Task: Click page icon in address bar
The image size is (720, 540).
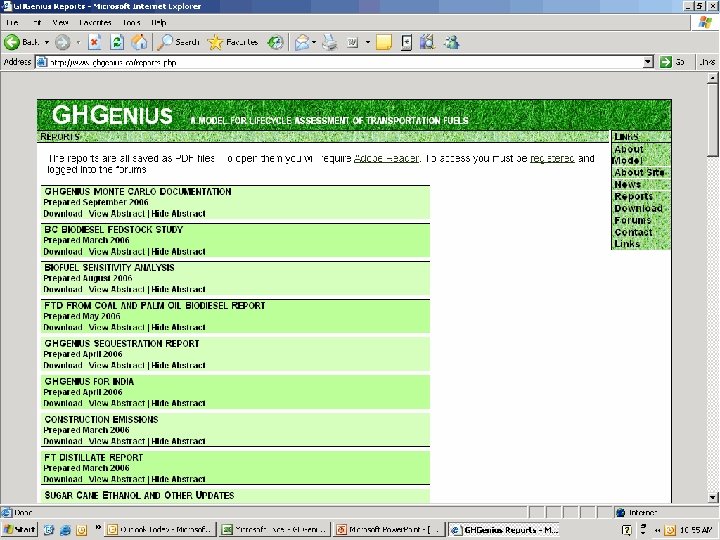Action: click(x=41, y=62)
